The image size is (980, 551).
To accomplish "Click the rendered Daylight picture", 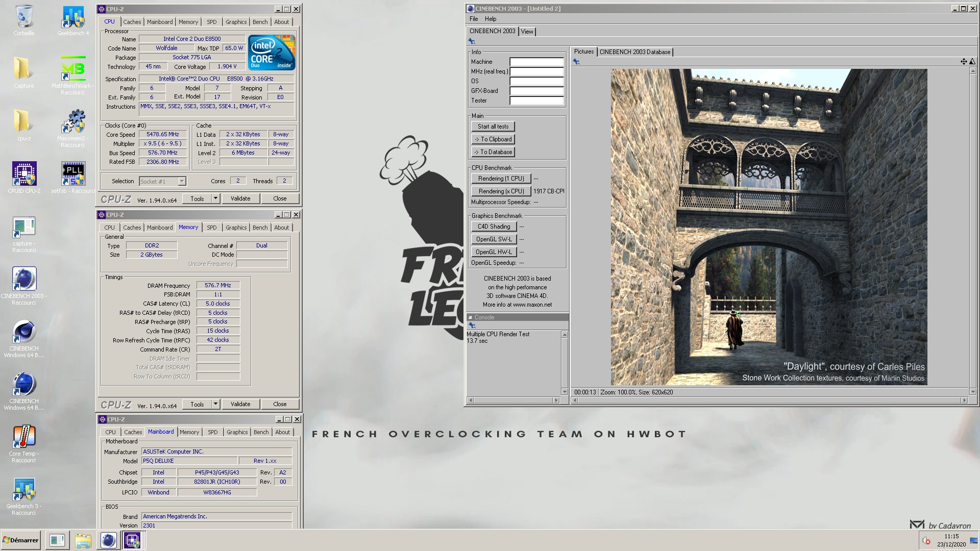I will pos(769,227).
